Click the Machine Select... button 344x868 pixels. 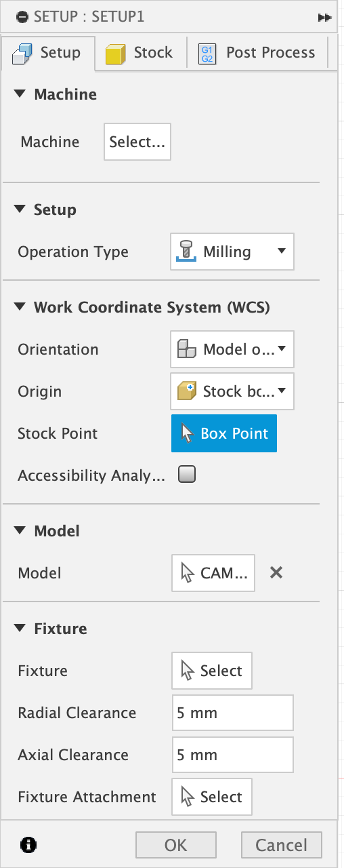pyautogui.click(x=137, y=142)
